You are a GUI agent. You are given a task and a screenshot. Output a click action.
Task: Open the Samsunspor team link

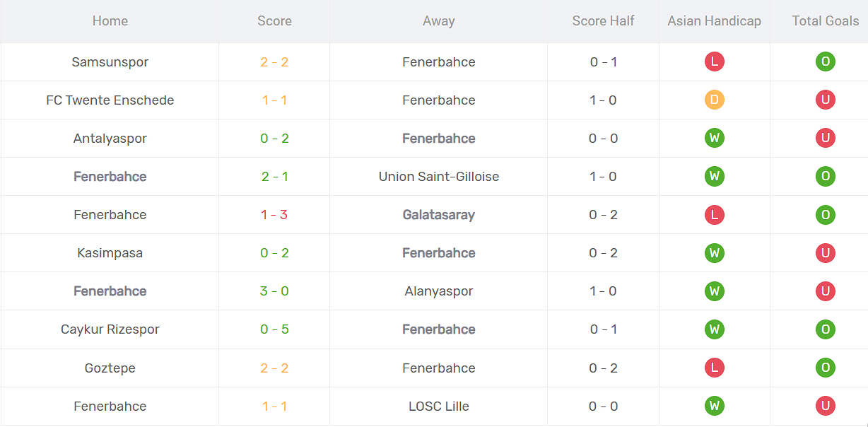110,62
